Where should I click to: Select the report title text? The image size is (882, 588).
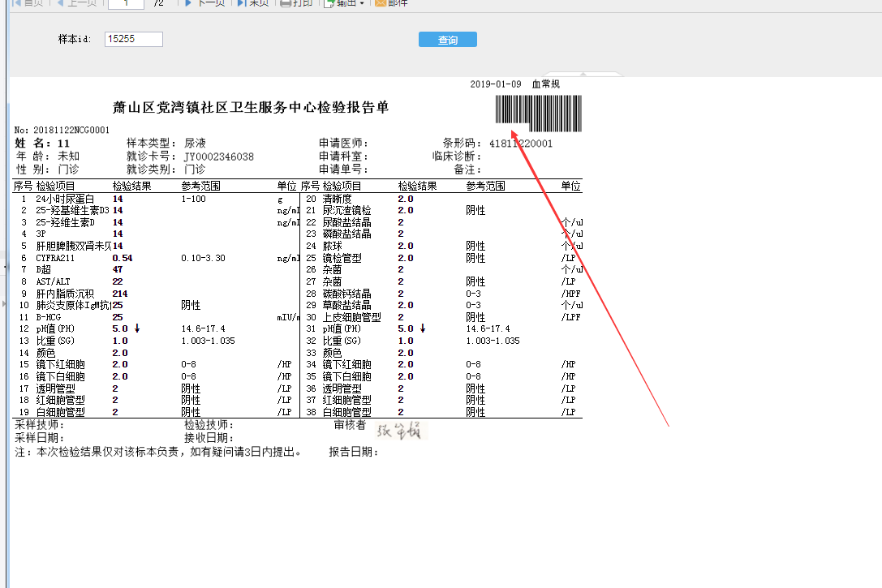[250, 107]
